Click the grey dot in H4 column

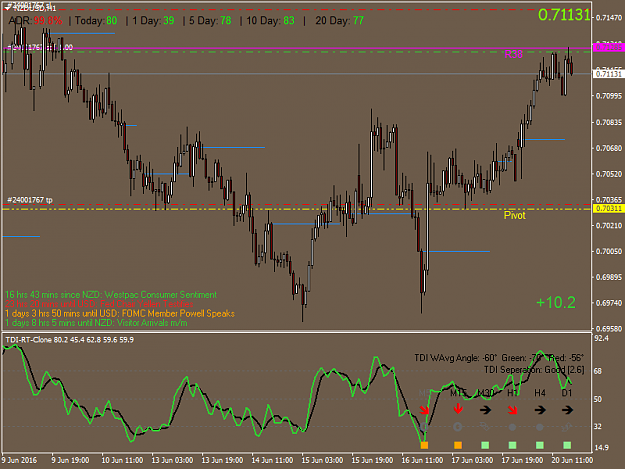pyautogui.click(x=540, y=427)
